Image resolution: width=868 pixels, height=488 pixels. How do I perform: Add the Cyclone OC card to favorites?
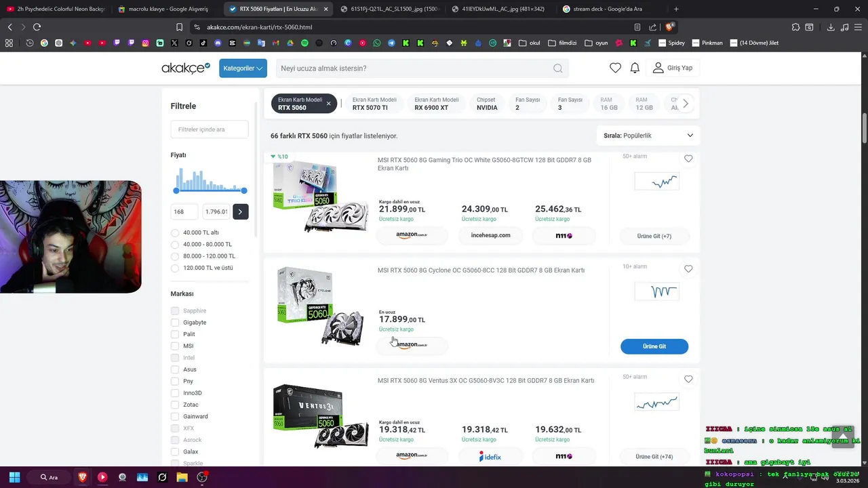(x=688, y=269)
